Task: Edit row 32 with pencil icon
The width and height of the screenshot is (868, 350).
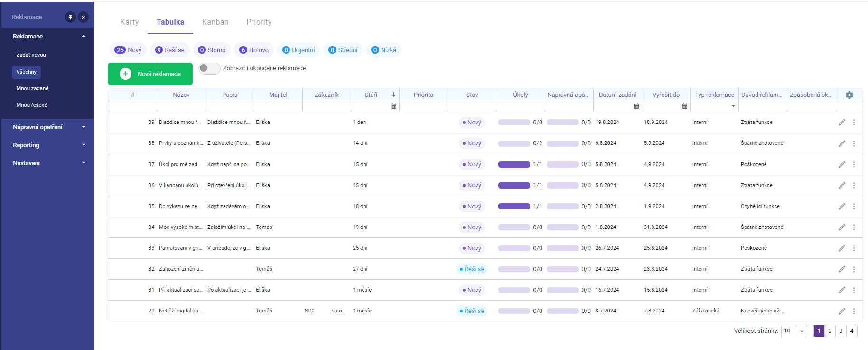Action: pos(842,269)
